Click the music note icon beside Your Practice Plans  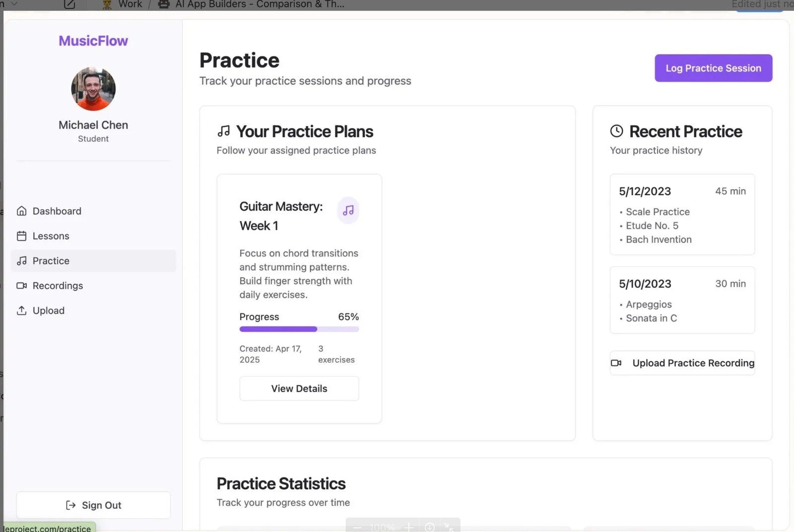pos(224,131)
